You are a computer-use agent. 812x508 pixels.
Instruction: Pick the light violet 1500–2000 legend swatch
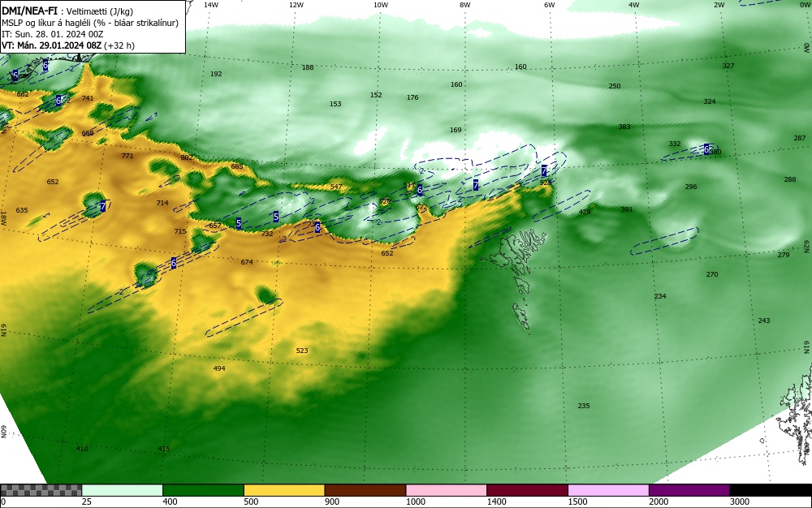pos(608,490)
